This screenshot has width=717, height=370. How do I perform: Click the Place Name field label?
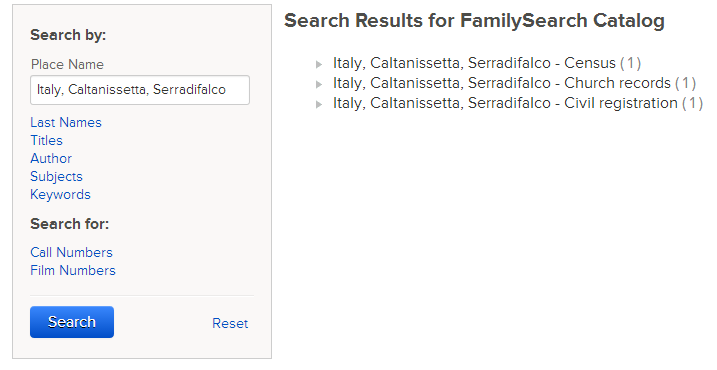coord(67,64)
